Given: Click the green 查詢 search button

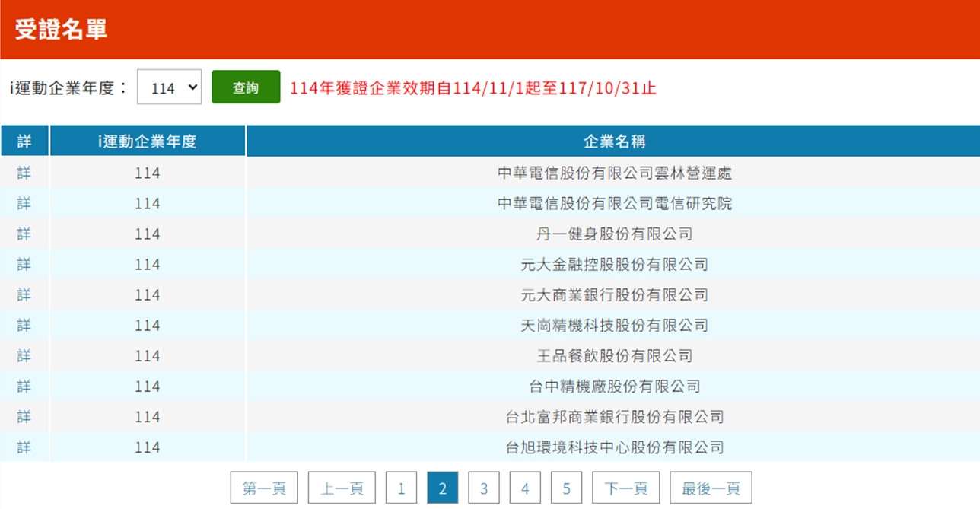Looking at the screenshot, I should click(x=246, y=87).
